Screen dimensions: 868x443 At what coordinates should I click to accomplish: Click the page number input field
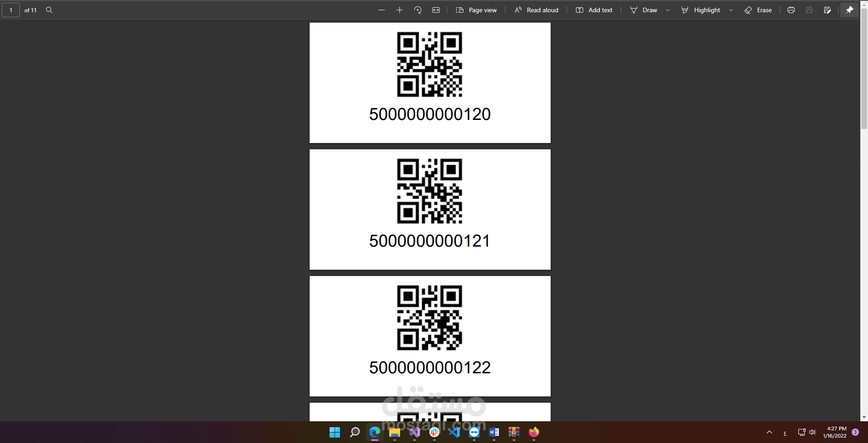[x=11, y=10]
